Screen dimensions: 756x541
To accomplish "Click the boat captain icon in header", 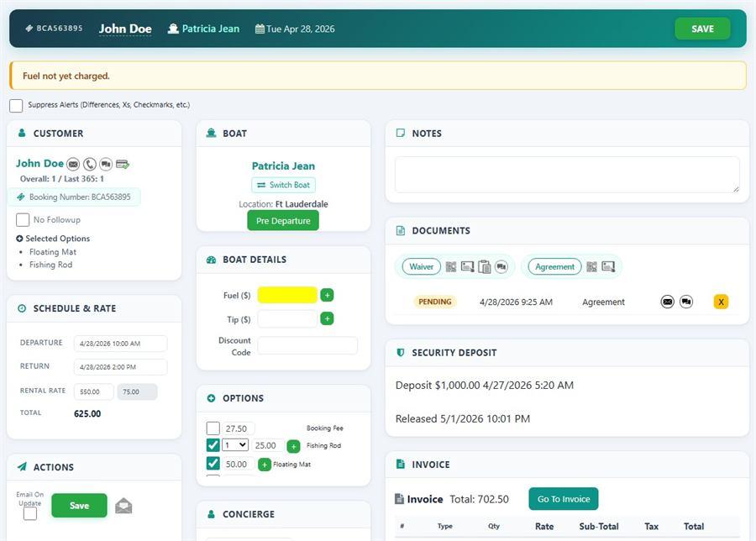I will [173, 29].
